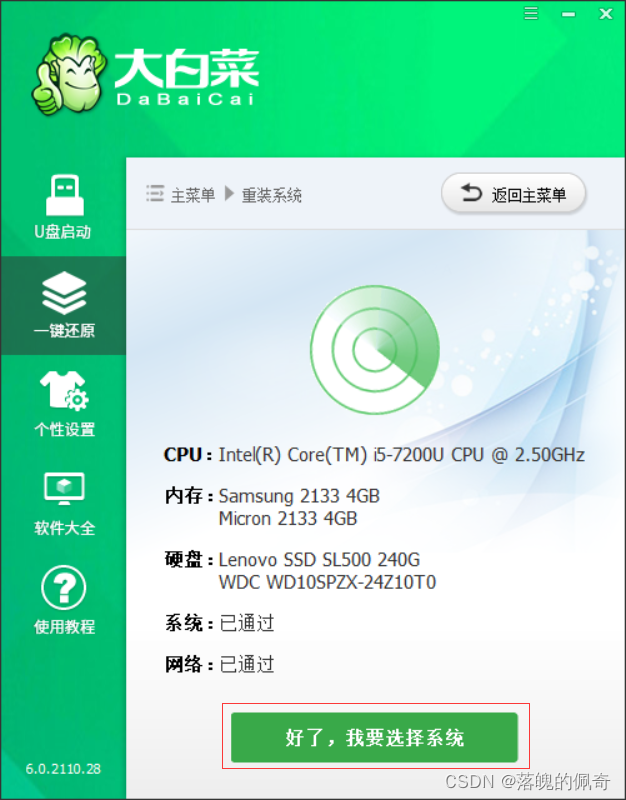The width and height of the screenshot is (626, 800).
Task: Click the DaBaiCai cabbage logo
Action: 68,74
